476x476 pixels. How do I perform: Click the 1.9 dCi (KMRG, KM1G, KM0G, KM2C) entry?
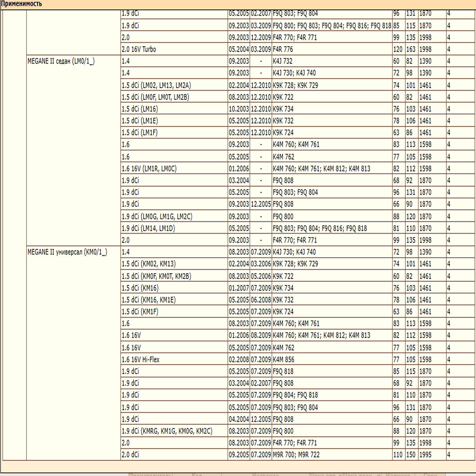point(167,431)
